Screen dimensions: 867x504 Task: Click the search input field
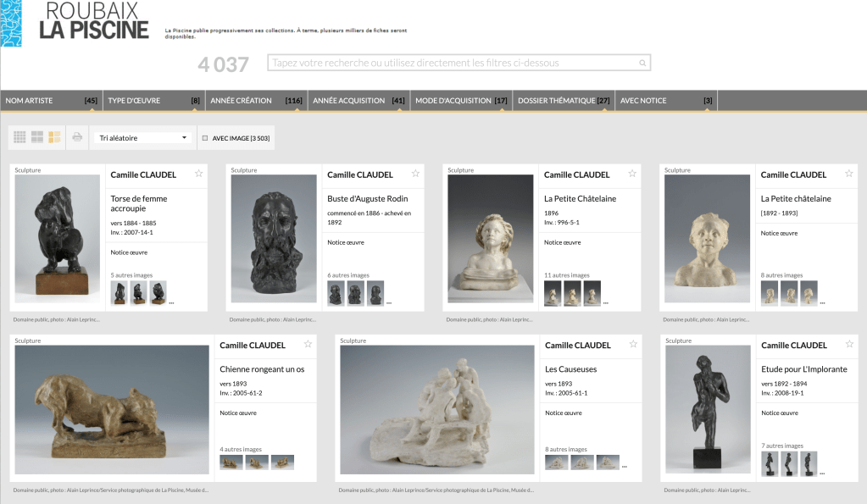click(453, 64)
